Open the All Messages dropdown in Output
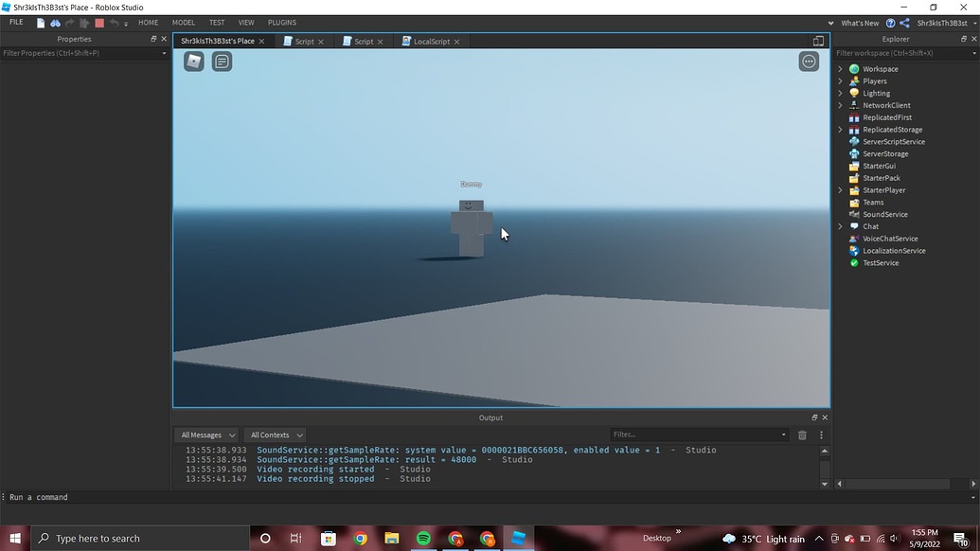The image size is (980, 551). 206,435
